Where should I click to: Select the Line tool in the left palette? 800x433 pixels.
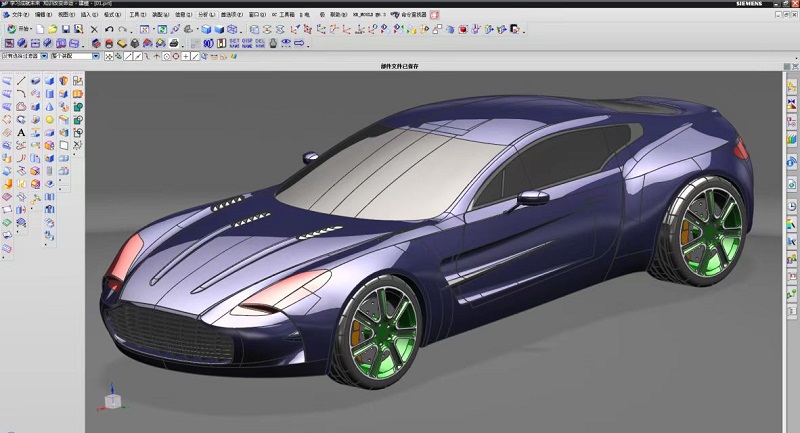[x=21, y=81]
